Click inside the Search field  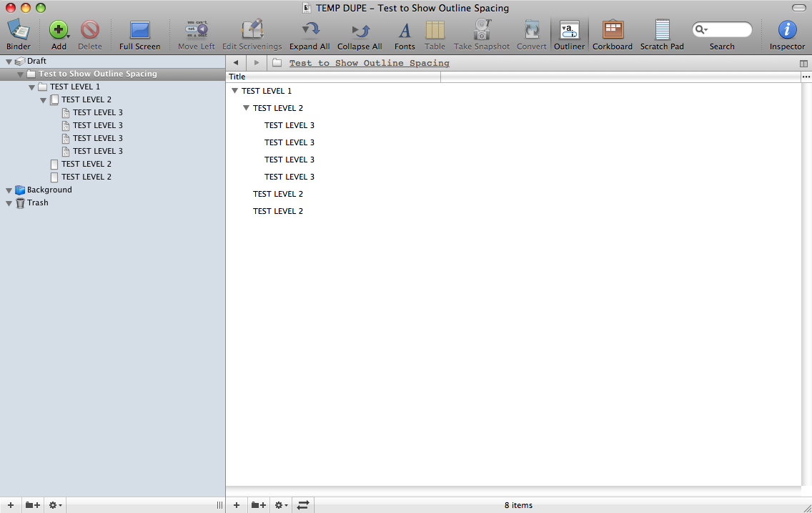coord(726,30)
